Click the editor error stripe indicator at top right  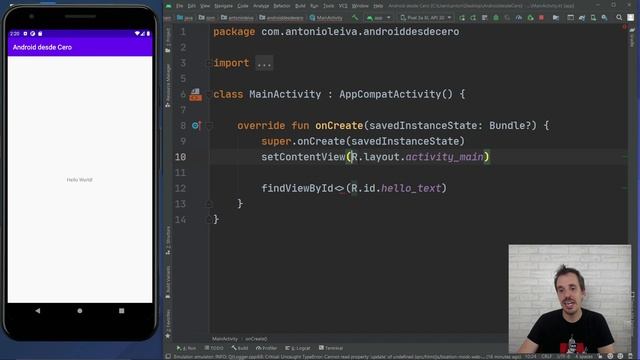tap(624, 27)
